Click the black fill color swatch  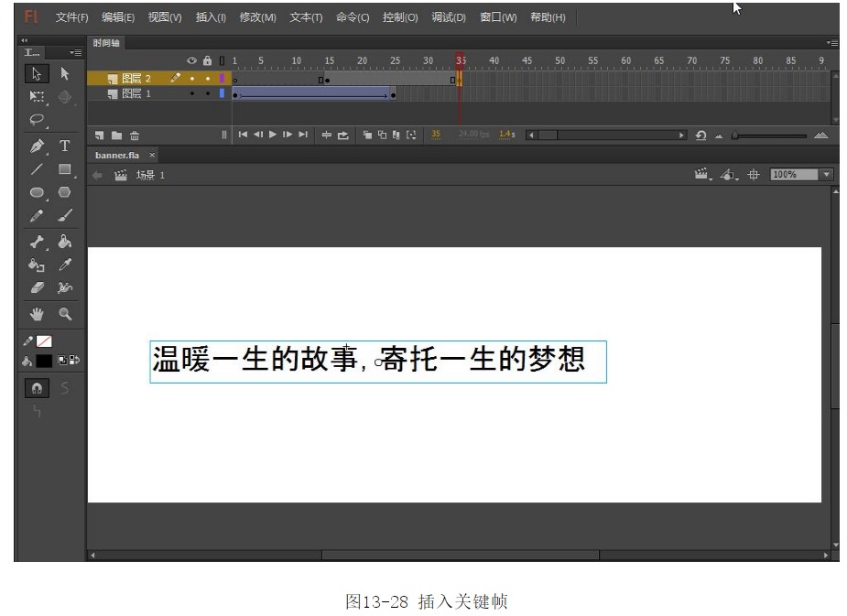[x=44, y=361]
